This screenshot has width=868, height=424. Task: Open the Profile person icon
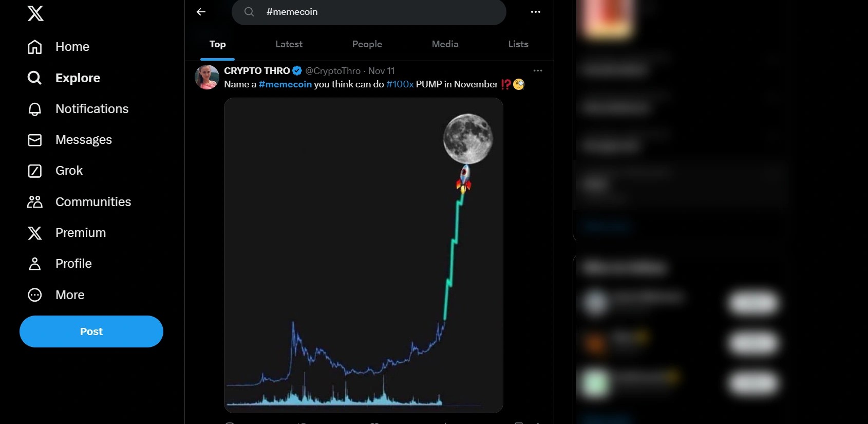34,264
